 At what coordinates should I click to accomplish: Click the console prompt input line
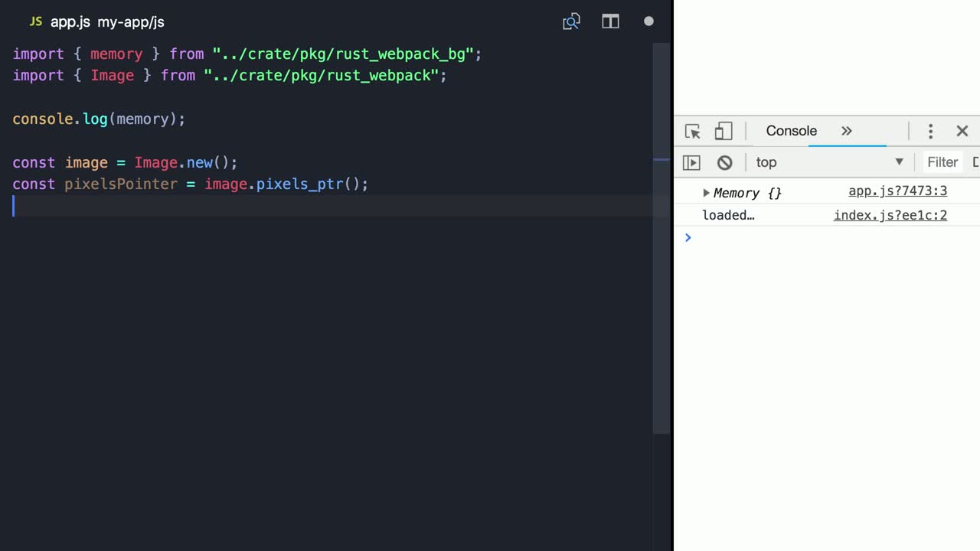pos(827,238)
